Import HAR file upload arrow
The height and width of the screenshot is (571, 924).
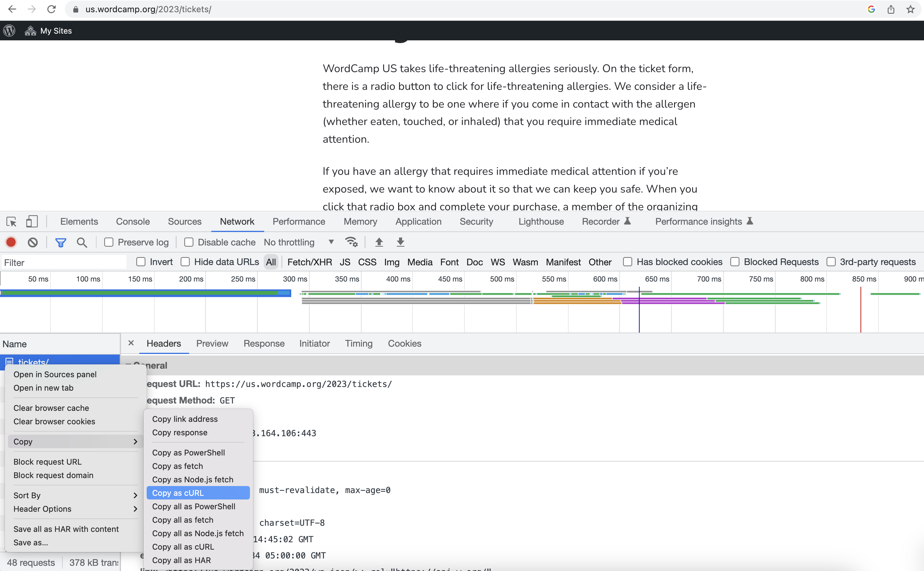379,242
